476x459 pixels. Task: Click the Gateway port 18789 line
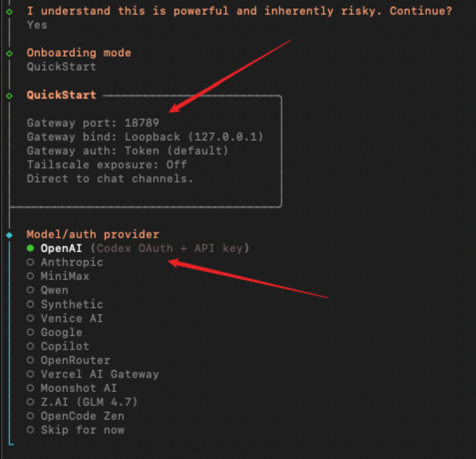pyautogui.click(x=93, y=123)
